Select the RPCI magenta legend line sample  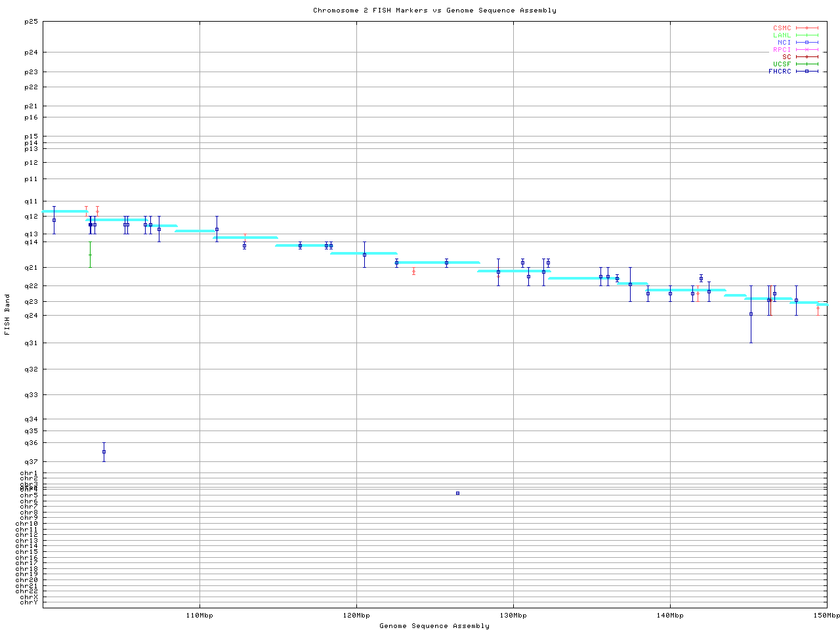click(x=807, y=50)
